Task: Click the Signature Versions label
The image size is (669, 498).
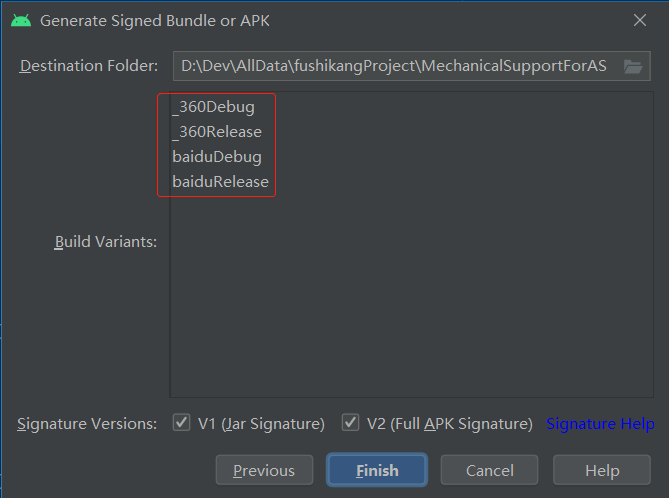Action: point(87,424)
